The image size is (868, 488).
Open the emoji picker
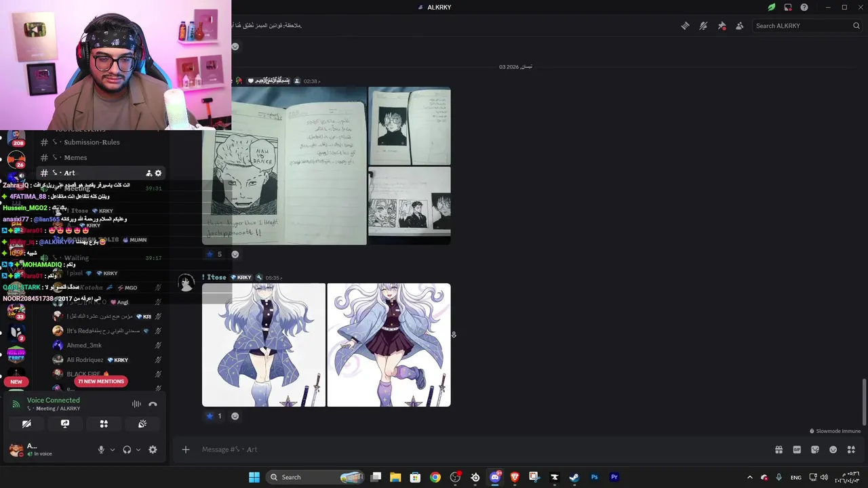click(x=833, y=449)
